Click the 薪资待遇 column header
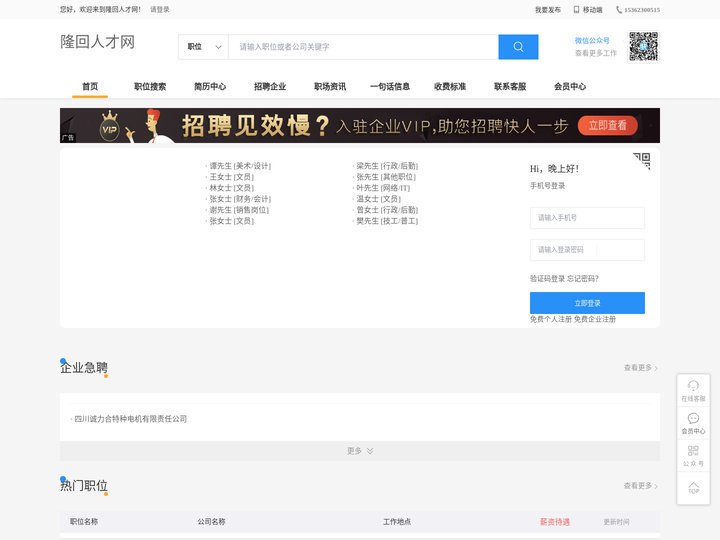Viewport: 720px width, 540px height. (555, 522)
